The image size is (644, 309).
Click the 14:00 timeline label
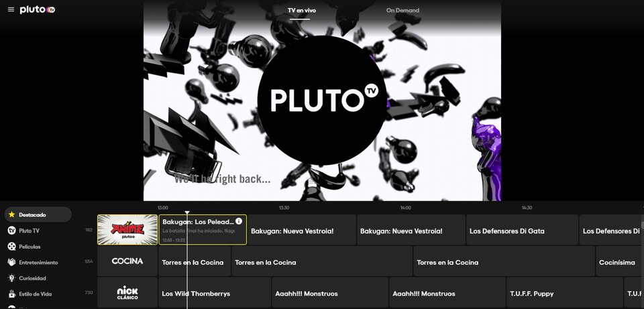click(405, 208)
